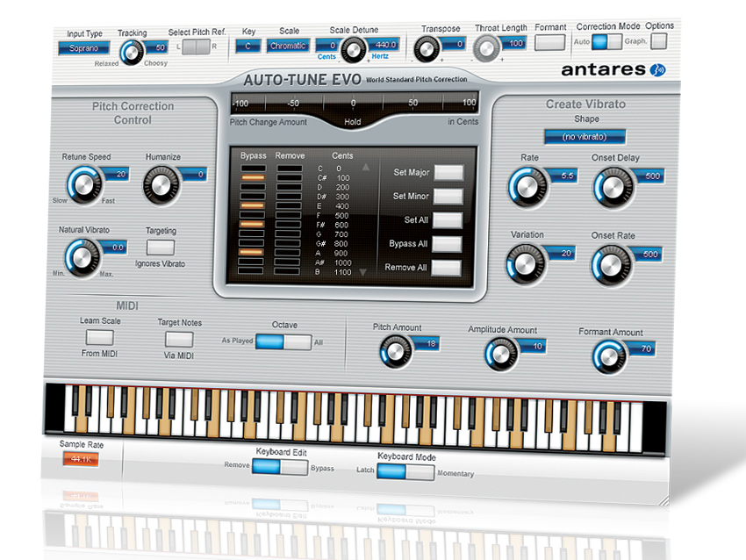746x560 pixels.
Task: Toggle Bypass for note E
Action: pyautogui.click(x=252, y=205)
